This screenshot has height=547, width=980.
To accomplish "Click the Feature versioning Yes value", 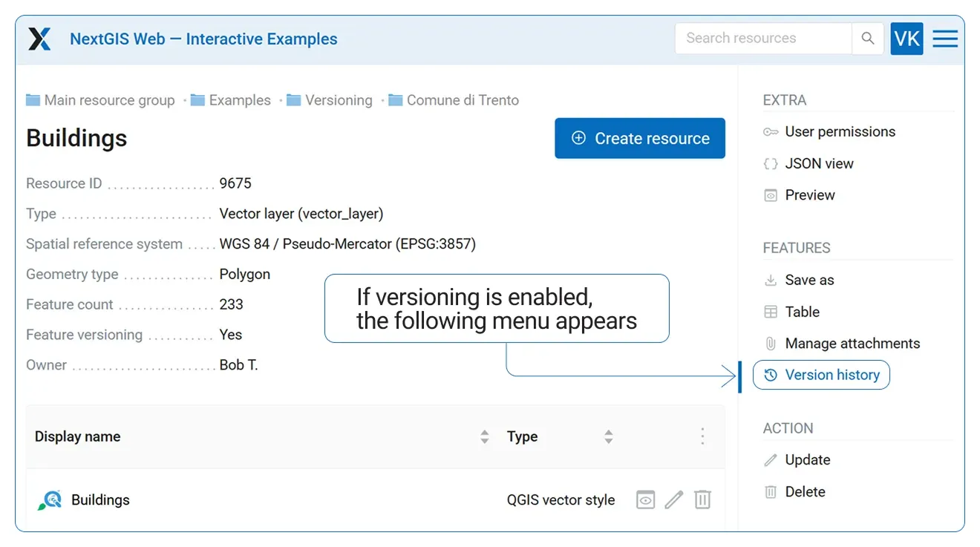I will [231, 335].
